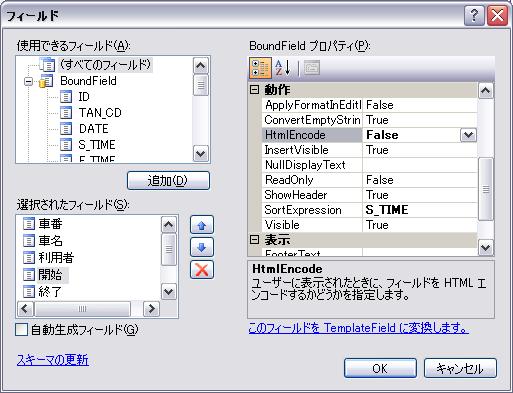Select the Visible property row
Viewport: 513px width, 393px height.
pyautogui.click(x=369, y=225)
